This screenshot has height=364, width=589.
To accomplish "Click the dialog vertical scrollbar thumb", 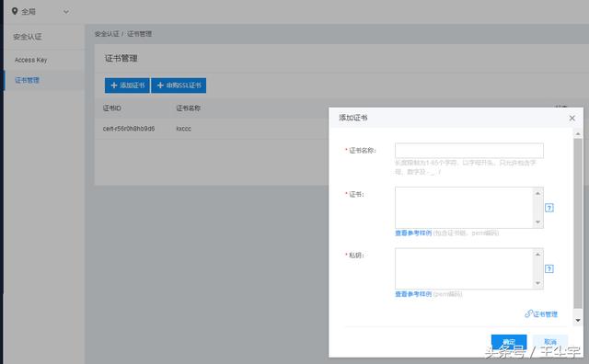I will (x=578, y=223).
